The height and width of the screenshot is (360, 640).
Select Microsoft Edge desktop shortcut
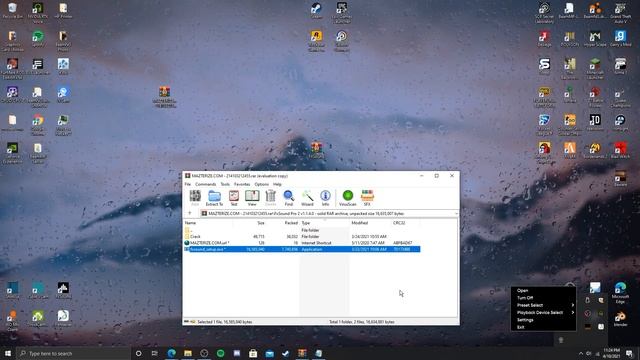[620, 293]
